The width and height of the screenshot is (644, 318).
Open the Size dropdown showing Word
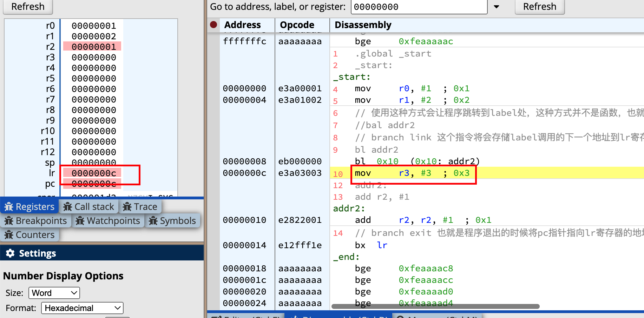pyautogui.click(x=54, y=293)
